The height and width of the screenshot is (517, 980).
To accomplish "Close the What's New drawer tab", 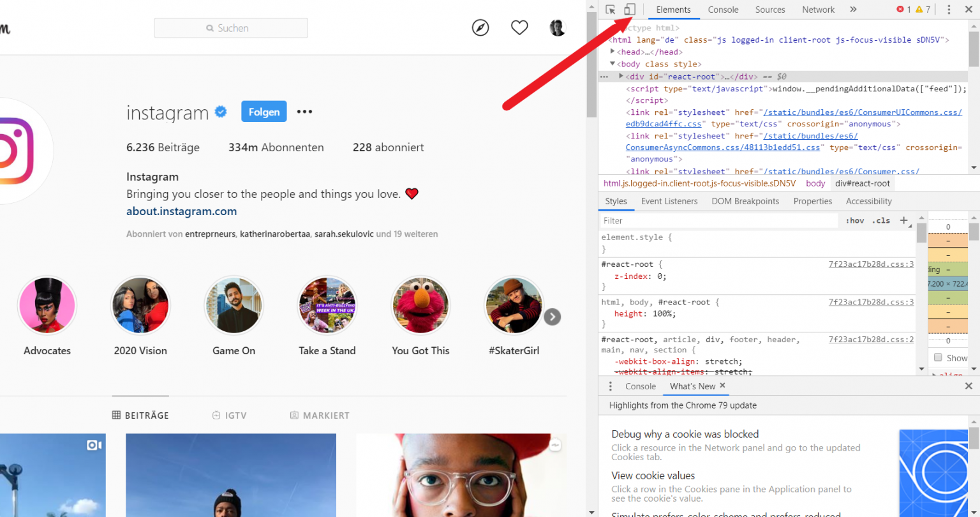I will 722,386.
